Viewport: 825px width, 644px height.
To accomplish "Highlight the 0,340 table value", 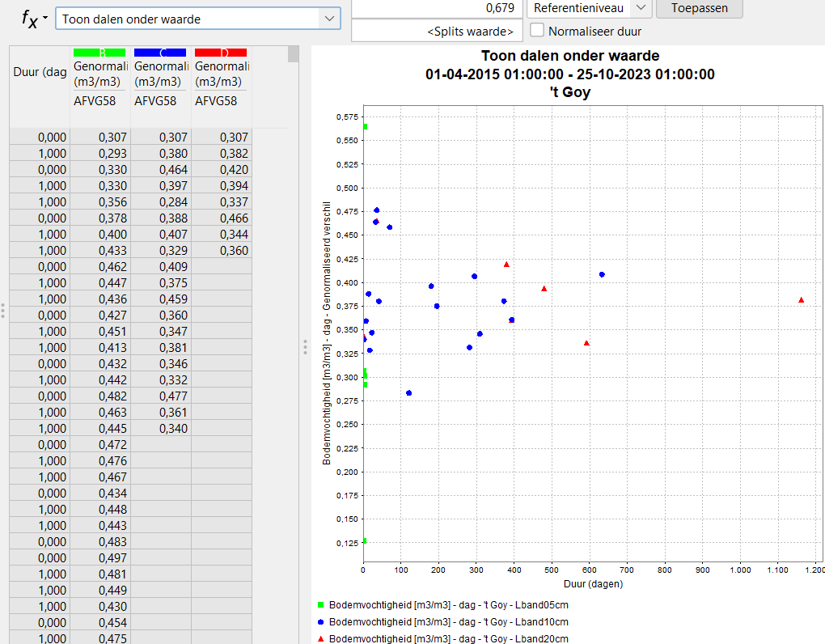I will (160, 428).
